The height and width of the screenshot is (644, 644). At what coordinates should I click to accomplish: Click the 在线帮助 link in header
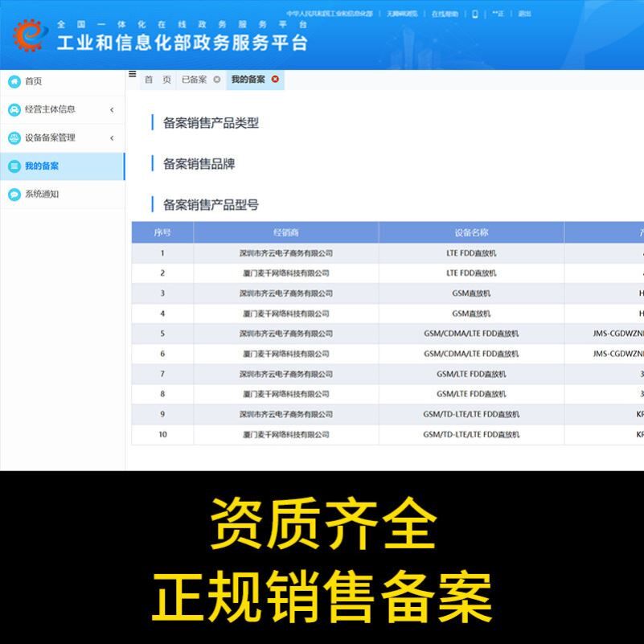point(445,14)
